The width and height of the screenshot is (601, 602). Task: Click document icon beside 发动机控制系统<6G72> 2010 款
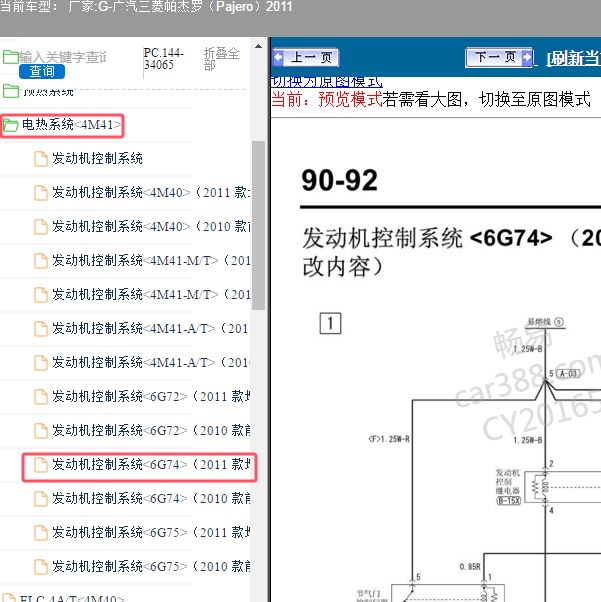(41, 431)
